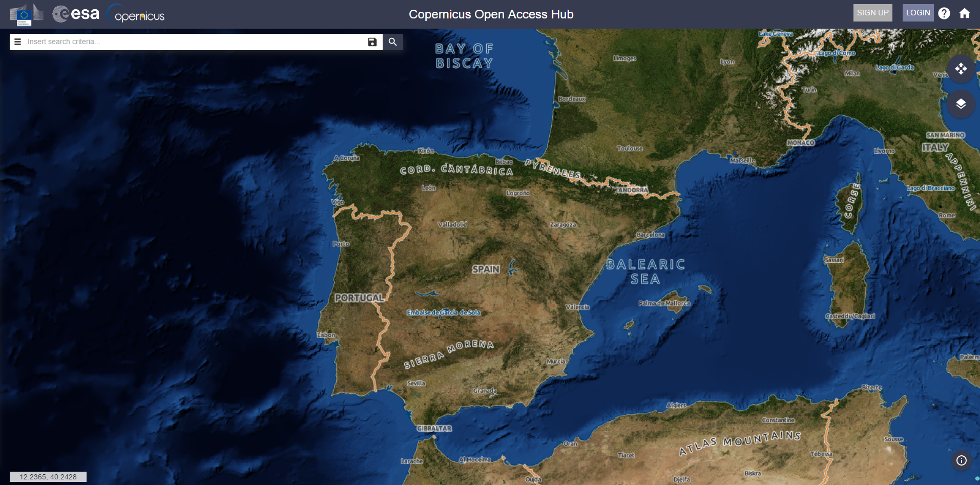Click the Valladolid city label
Viewport: 980px width, 485px height.
[x=452, y=224]
